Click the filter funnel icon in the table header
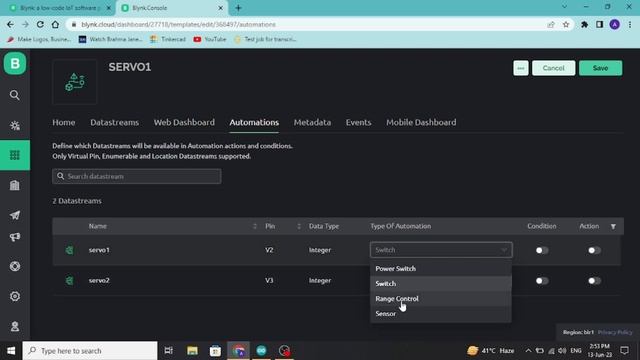This screenshot has width=640, height=360. 613,226
